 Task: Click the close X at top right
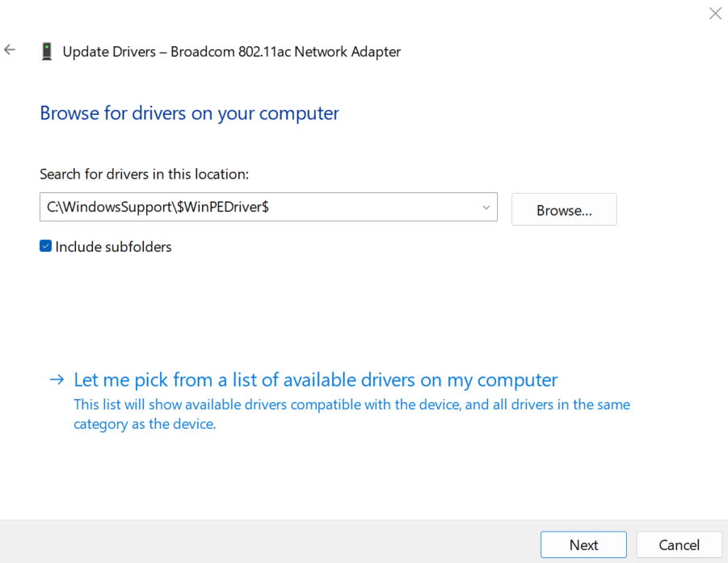714,13
